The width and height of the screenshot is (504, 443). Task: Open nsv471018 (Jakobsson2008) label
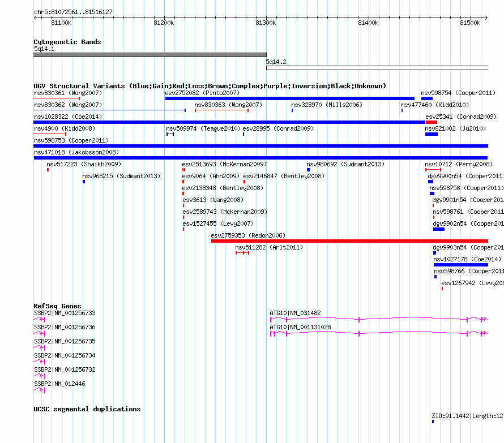click(76, 152)
